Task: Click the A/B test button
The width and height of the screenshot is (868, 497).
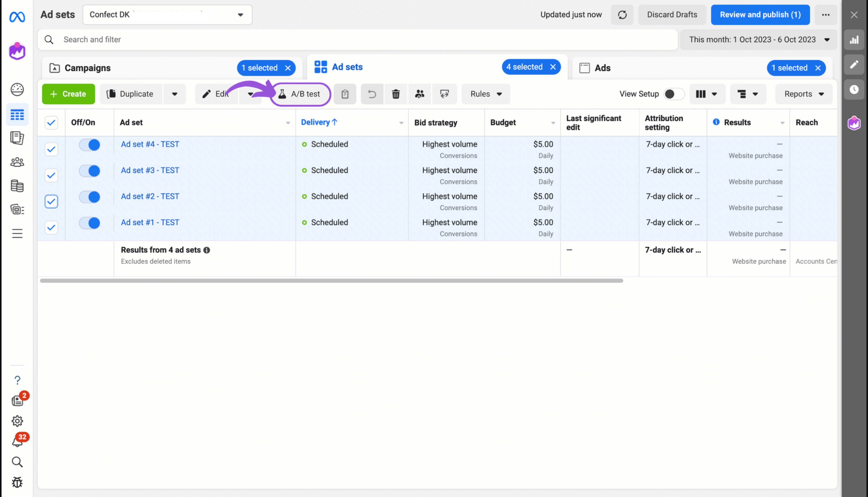Action: (300, 94)
